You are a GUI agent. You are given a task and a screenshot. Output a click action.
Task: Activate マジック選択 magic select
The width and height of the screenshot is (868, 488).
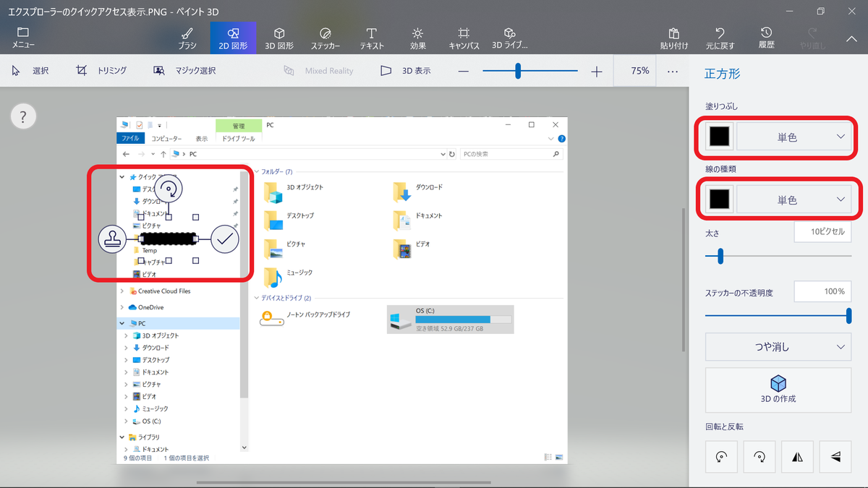pyautogui.click(x=184, y=71)
